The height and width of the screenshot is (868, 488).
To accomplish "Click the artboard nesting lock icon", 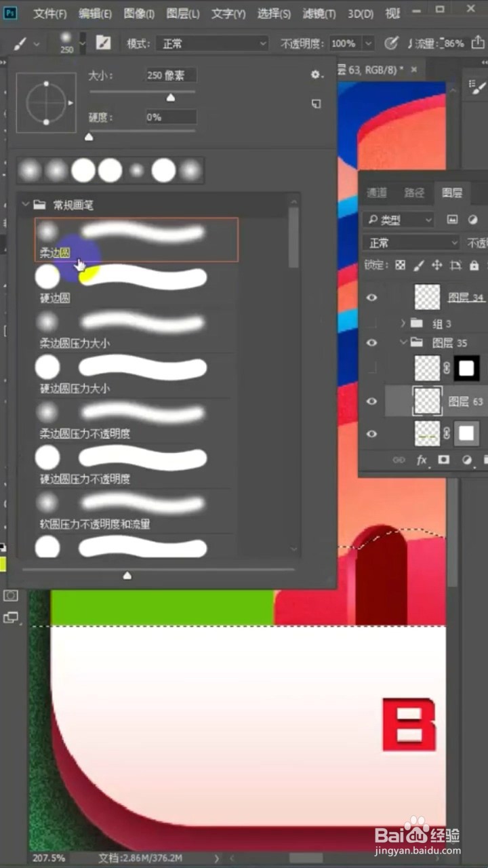I will [455, 265].
